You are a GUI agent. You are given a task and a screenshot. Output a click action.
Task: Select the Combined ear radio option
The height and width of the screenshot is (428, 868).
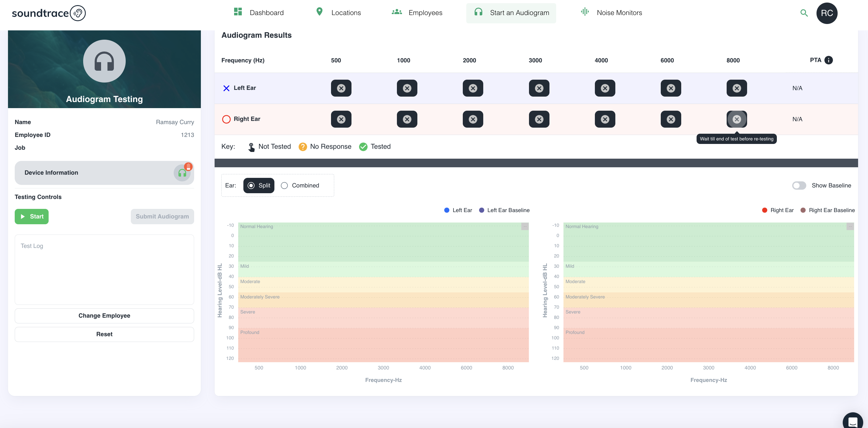point(284,185)
